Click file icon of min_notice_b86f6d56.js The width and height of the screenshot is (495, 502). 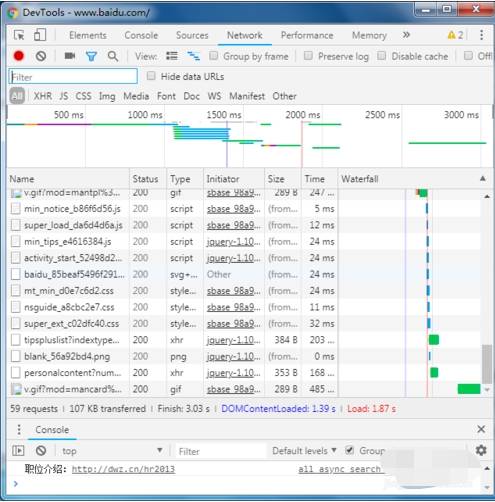coord(15,209)
